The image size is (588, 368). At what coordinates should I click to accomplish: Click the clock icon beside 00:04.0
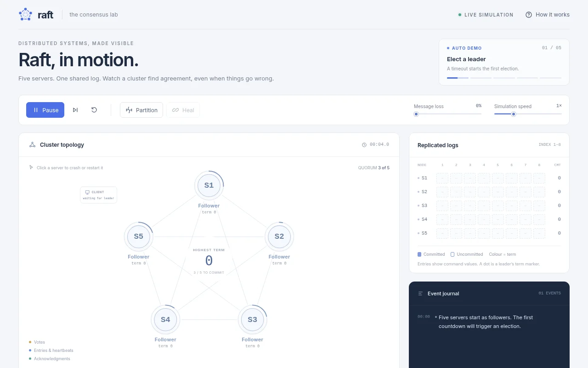point(364,145)
